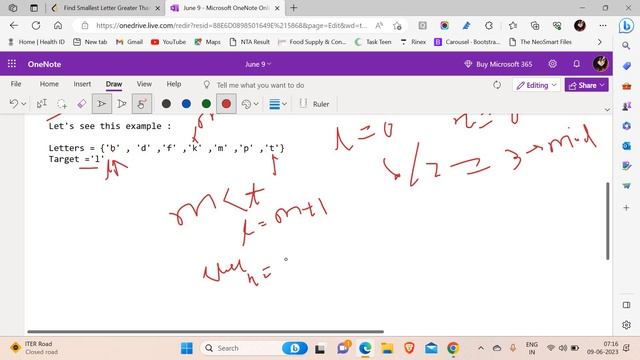
Task: Show hidden system tray icons
Action: [481, 348]
